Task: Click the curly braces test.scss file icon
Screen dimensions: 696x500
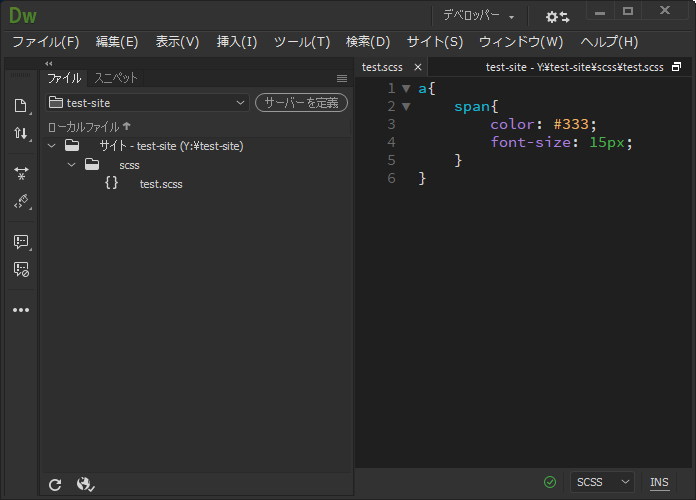Action: [111, 183]
